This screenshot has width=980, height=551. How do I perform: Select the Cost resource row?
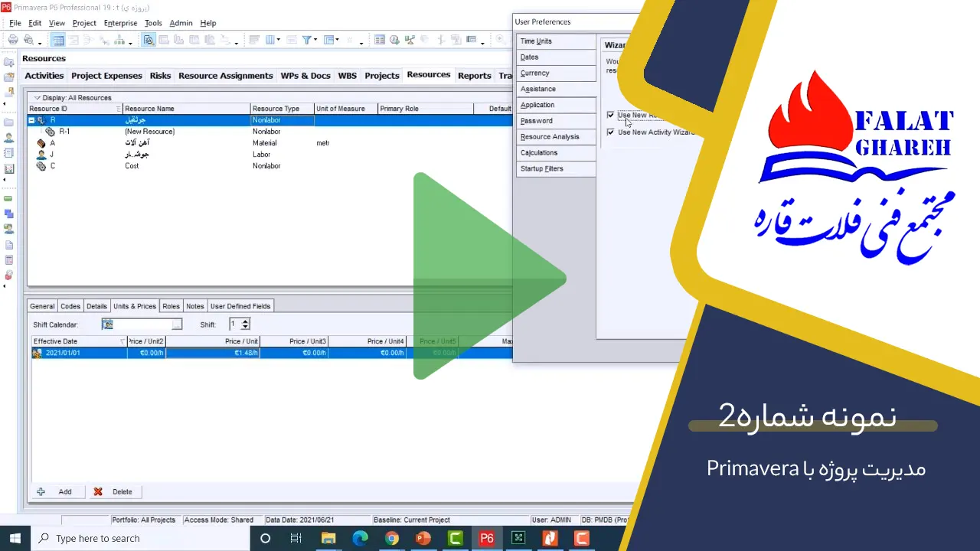[x=269, y=166]
